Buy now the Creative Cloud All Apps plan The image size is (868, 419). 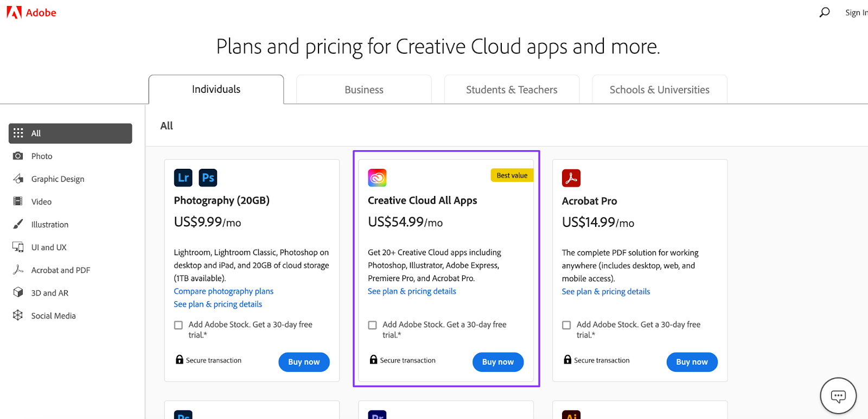pos(498,362)
